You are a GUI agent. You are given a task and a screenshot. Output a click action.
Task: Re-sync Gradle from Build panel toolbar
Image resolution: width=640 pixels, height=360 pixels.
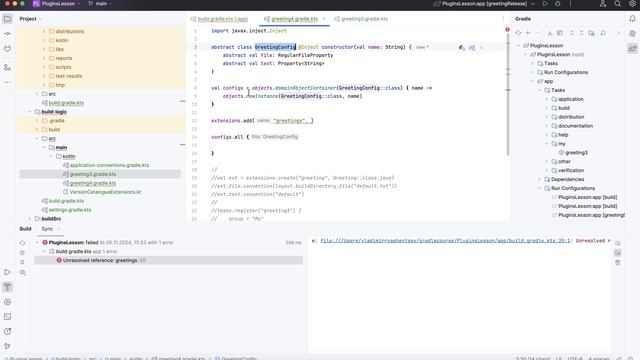click(x=22, y=243)
